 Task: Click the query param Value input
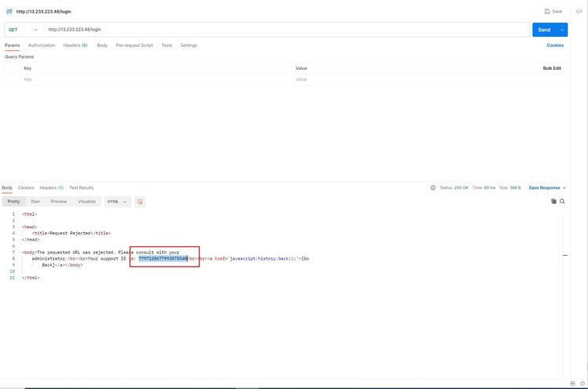tap(429, 79)
